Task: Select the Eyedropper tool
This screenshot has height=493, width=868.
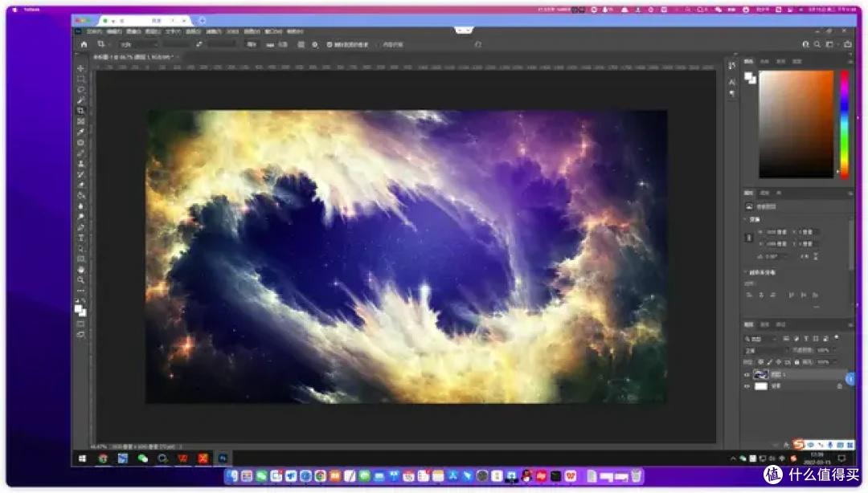Action: point(81,132)
